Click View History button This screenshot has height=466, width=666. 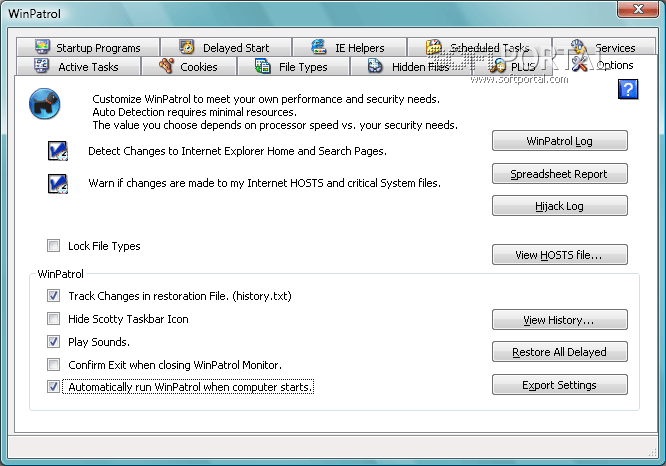click(559, 319)
